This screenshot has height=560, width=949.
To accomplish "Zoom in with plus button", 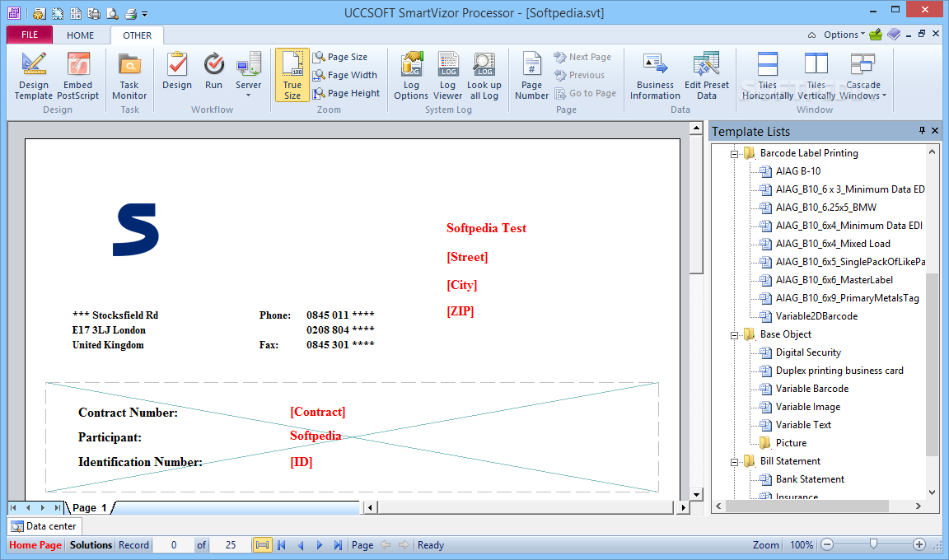I will (x=919, y=545).
